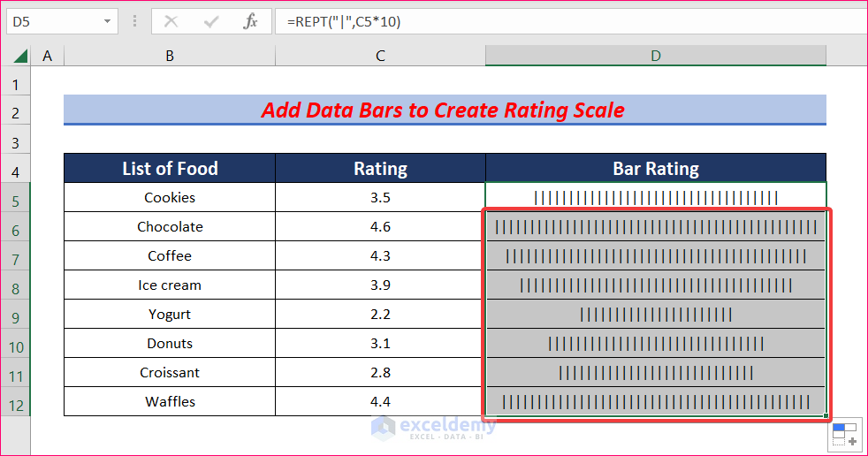Select column B header

[x=170, y=56]
